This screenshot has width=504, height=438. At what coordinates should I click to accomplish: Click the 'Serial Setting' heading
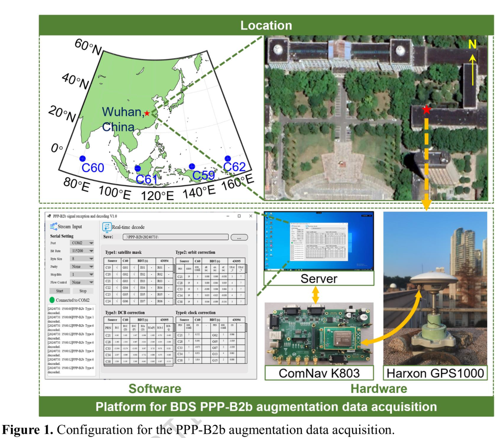(62, 236)
